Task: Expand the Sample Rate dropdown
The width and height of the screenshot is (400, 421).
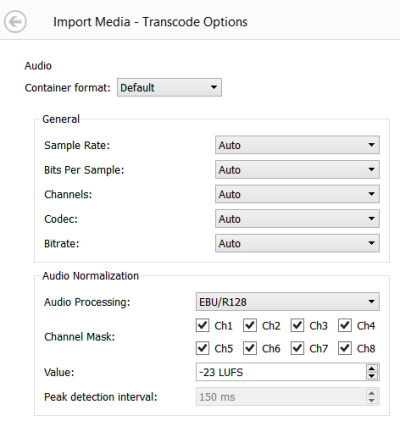Action: coord(297,145)
